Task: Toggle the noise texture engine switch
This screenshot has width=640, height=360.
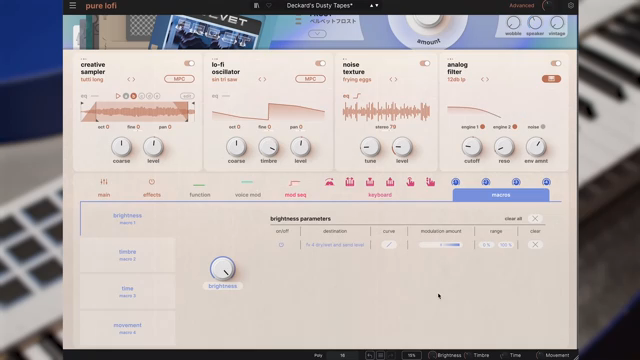Action: [425, 63]
